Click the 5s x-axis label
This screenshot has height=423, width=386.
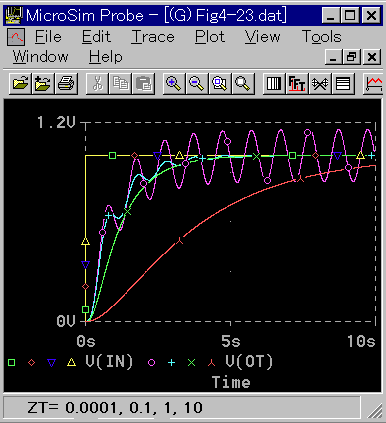[231, 341]
